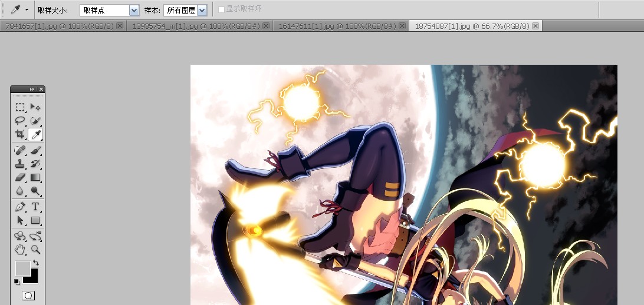This screenshot has height=305, width=644.
Task: Select the Gradient tool
Action: point(35,177)
